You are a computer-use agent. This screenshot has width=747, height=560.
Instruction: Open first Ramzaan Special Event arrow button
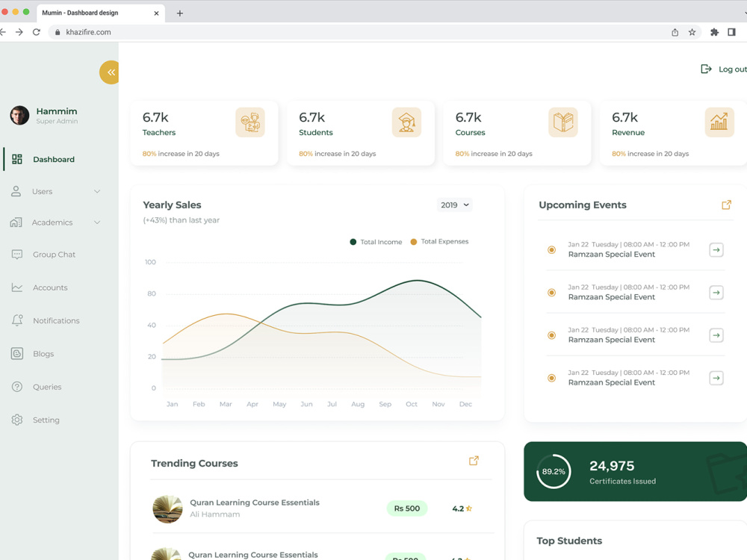[716, 250]
